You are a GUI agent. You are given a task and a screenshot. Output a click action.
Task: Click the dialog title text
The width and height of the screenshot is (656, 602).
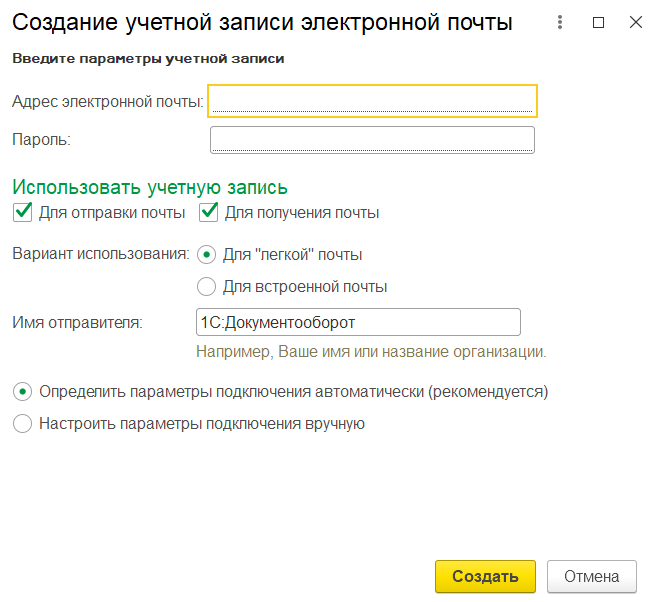click(262, 22)
